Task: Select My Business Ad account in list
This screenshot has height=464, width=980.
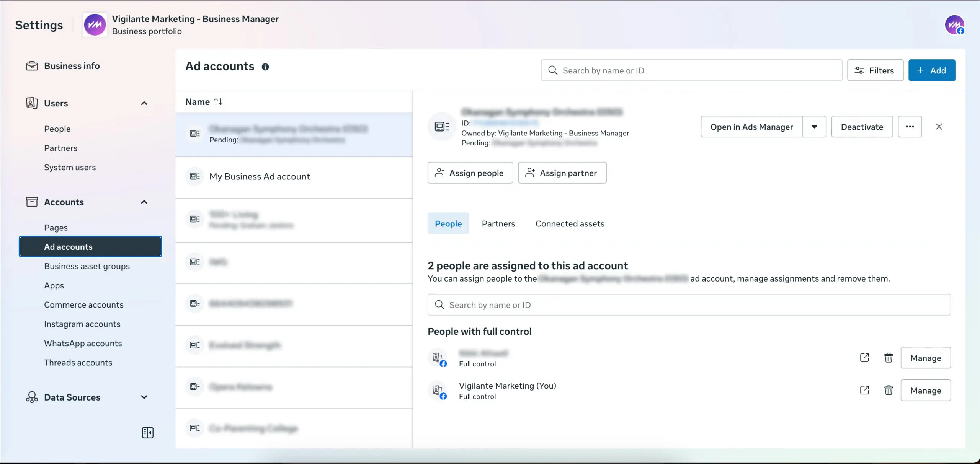Action: (260, 177)
